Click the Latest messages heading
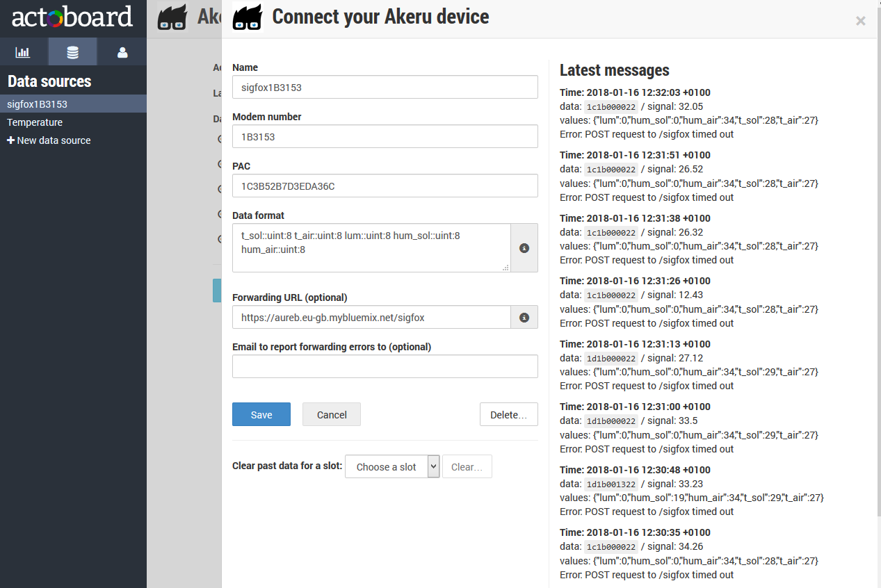This screenshot has width=881, height=588. pos(615,70)
